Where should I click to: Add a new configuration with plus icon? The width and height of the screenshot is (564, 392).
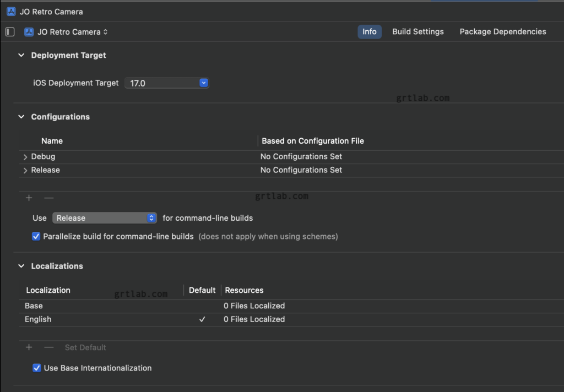29,198
